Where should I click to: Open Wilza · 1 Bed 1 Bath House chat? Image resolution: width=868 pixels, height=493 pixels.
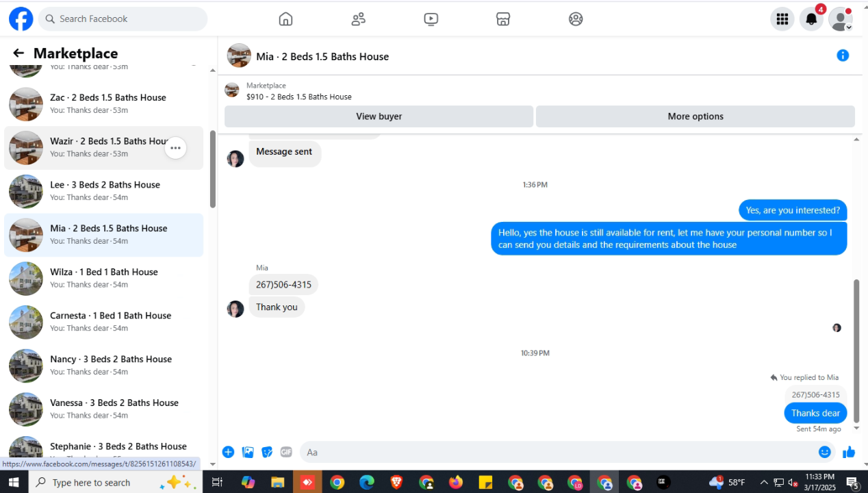point(104,279)
